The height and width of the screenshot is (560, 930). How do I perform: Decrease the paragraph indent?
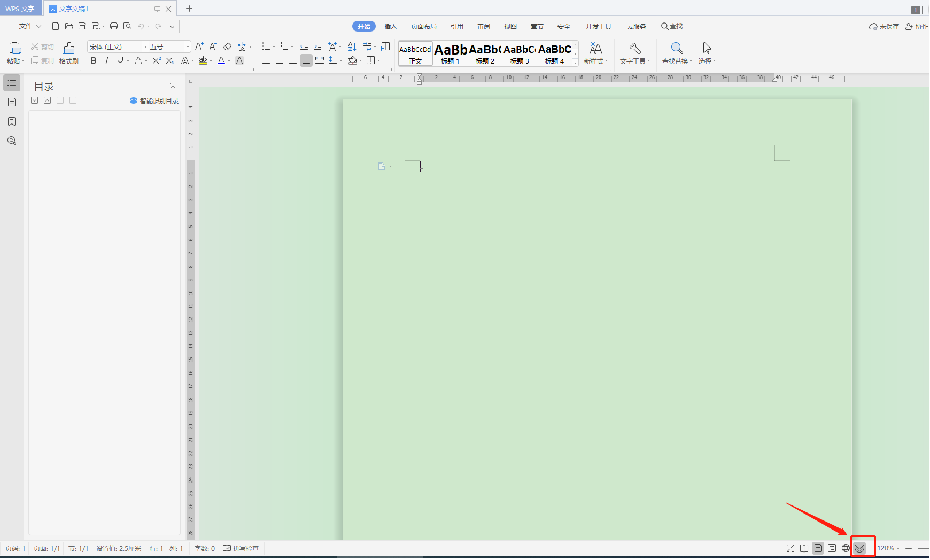pos(304,46)
